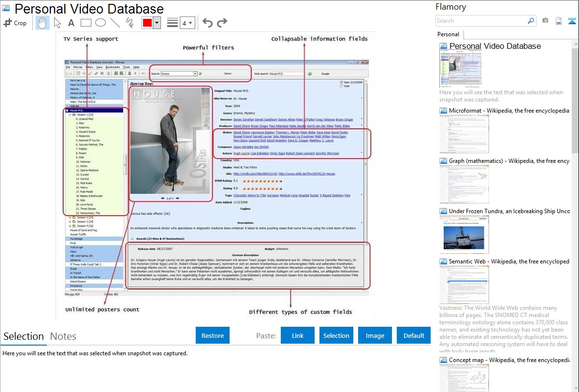
Task: Open Semantic Web Wikipedia snapshot title
Action: coord(509,261)
